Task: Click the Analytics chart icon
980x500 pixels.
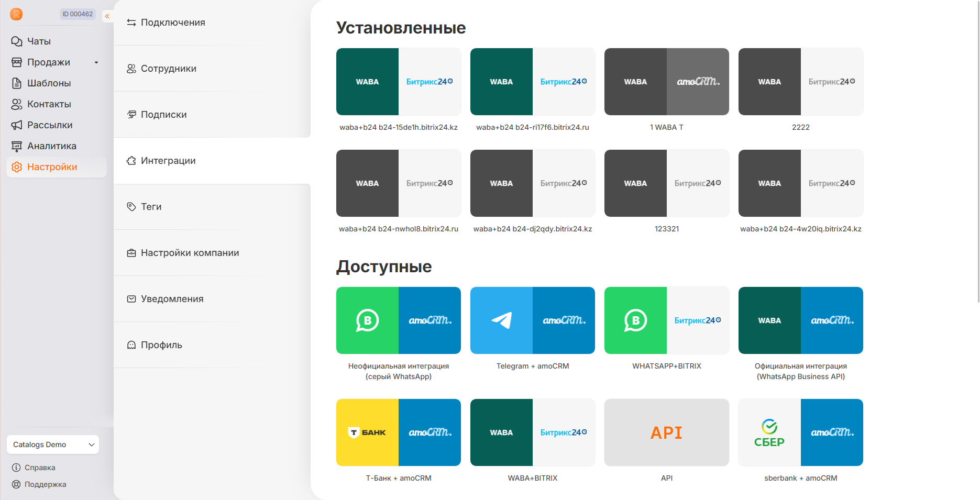Action: (x=17, y=146)
